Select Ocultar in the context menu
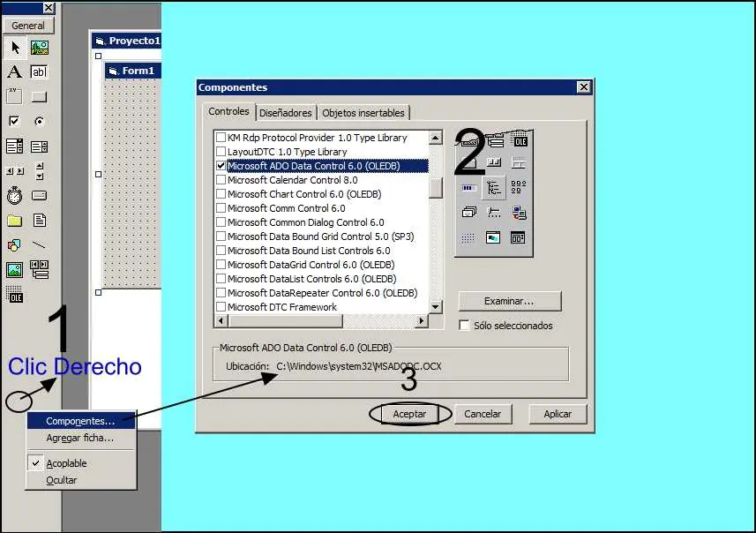Image resolution: width=756 pixels, height=533 pixels. click(81, 480)
